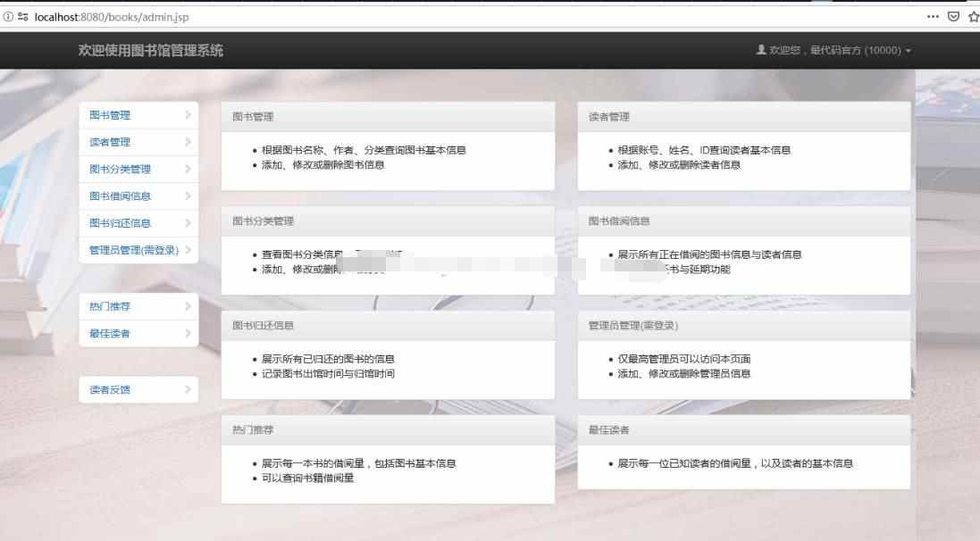The width and height of the screenshot is (980, 541).
Task: Click the 热门推荐 panel header
Action: [x=388, y=429]
